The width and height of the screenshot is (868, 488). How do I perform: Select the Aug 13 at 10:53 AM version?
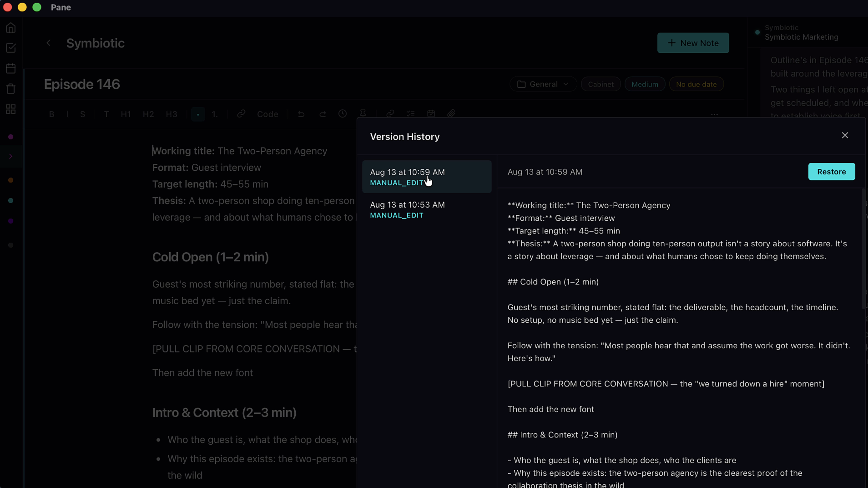coord(426,209)
